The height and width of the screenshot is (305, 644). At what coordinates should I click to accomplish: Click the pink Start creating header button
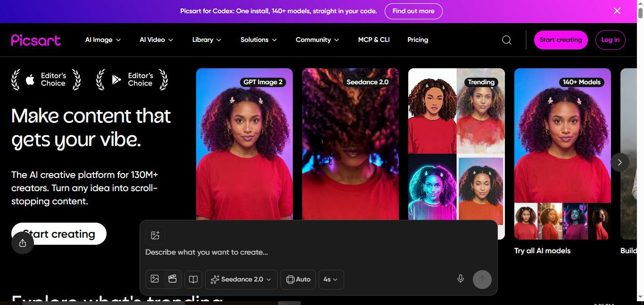click(561, 40)
